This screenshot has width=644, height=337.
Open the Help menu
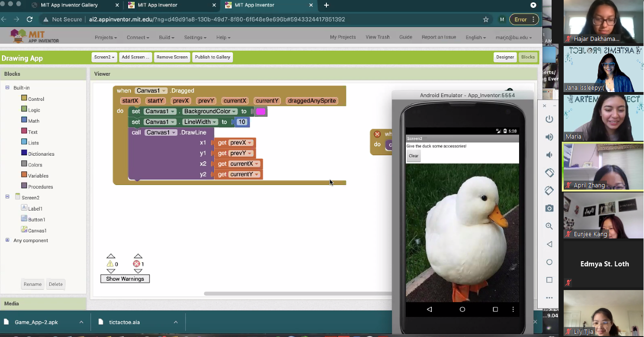[223, 37]
